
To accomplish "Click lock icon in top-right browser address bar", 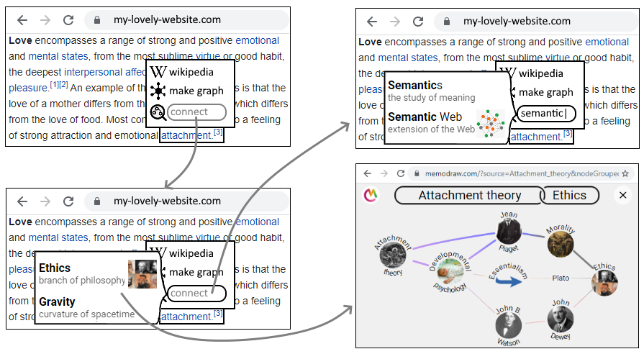I will pos(446,22).
